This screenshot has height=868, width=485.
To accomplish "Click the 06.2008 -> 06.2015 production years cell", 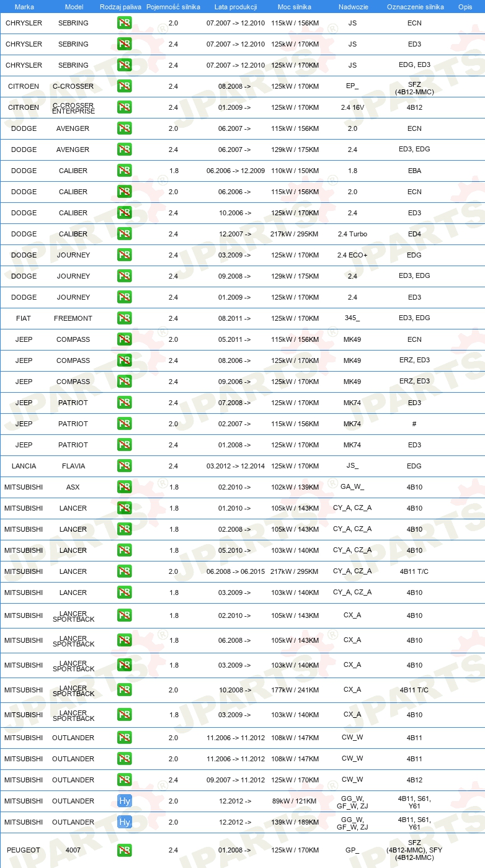I will pyautogui.click(x=236, y=572).
